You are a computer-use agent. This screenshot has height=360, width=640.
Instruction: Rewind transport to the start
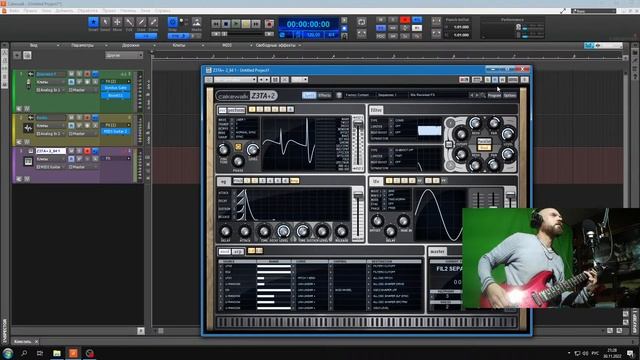click(216, 24)
